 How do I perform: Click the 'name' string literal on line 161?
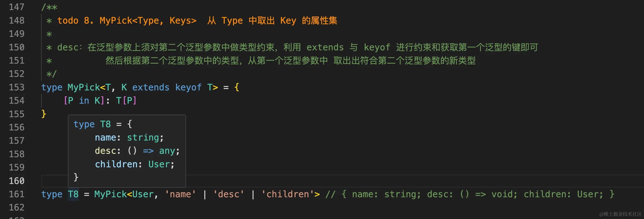[x=180, y=194]
